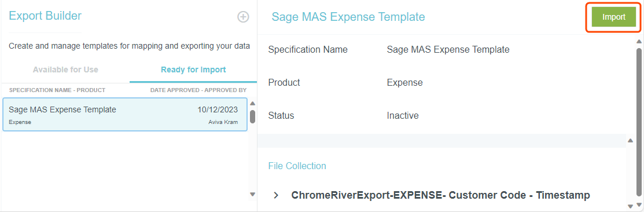Click the Product value Expense
The width and height of the screenshot is (644, 212).
pyautogui.click(x=404, y=83)
